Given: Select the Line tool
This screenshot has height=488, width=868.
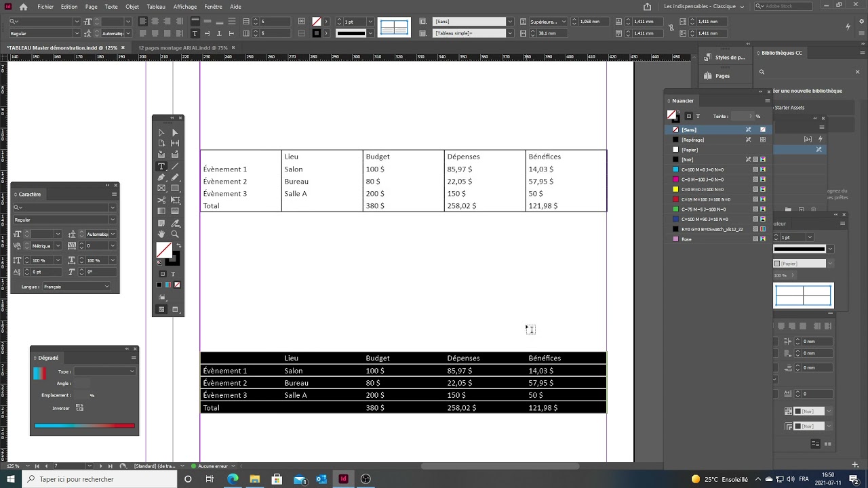Looking at the screenshot, I should (x=175, y=166).
